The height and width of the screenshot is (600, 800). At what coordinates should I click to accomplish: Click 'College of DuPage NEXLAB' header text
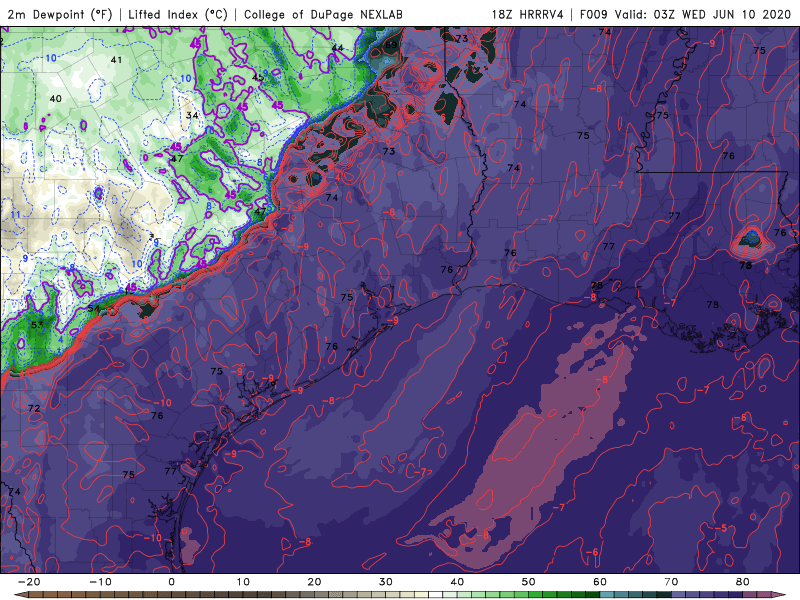click(323, 14)
